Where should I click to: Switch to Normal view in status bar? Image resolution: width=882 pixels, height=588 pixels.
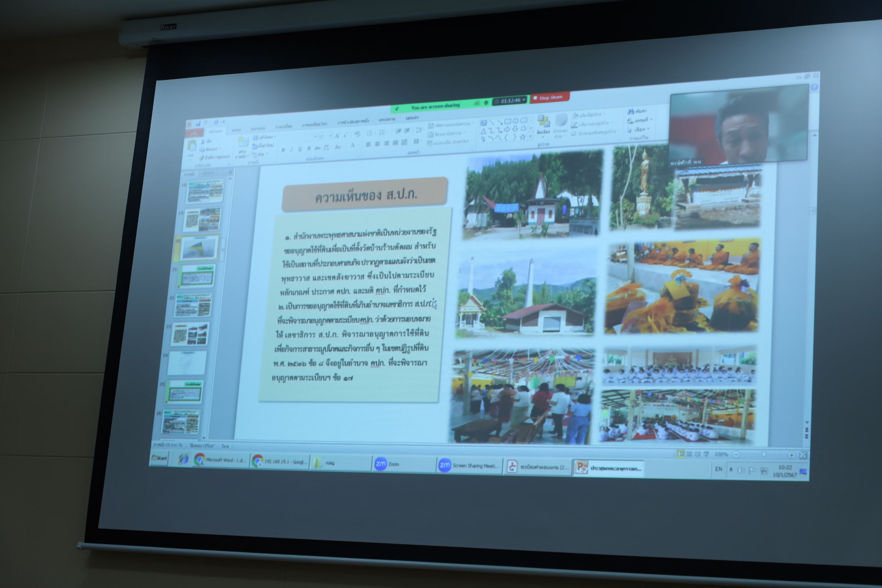[680, 454]
